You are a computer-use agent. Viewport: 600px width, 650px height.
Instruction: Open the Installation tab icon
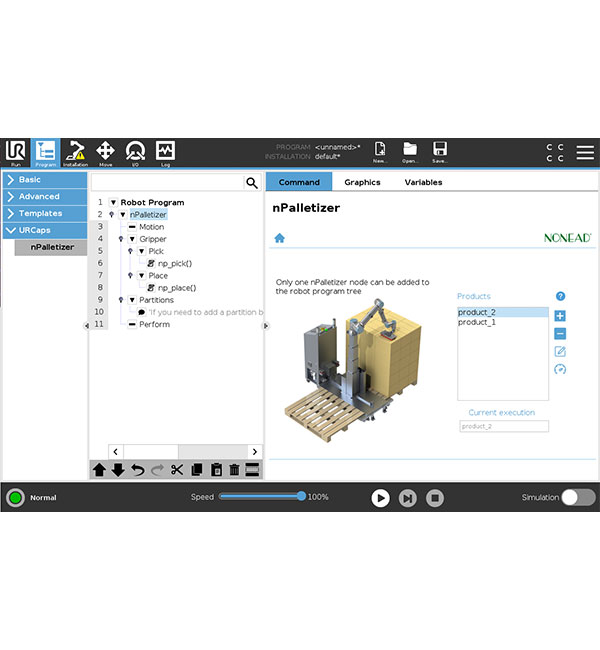(75, 151)
